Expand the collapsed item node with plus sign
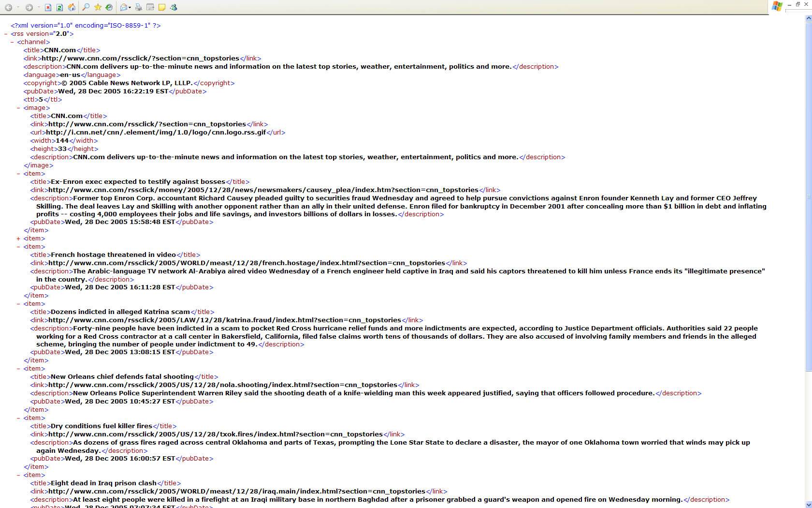Image resolution: width=812 pixels, height=508 pixels. point(18,239)
